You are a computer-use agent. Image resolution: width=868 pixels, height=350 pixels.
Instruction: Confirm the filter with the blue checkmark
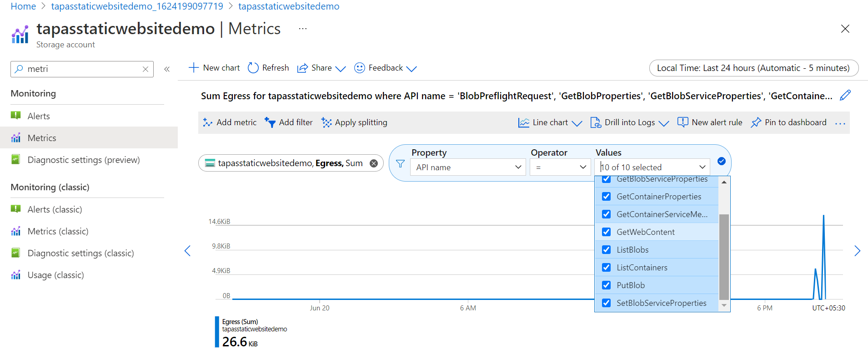[x=722, y=161]
